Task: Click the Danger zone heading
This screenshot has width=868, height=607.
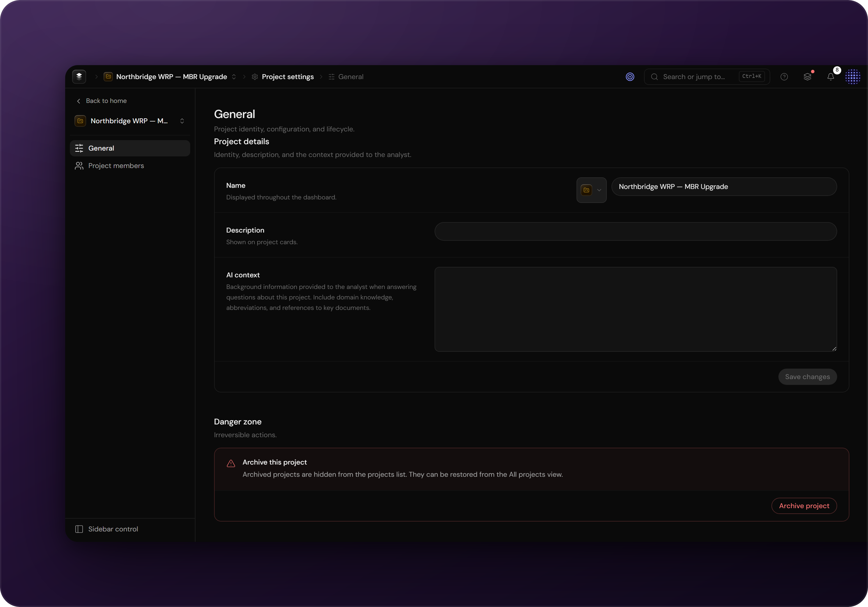Action: [238, 422]
